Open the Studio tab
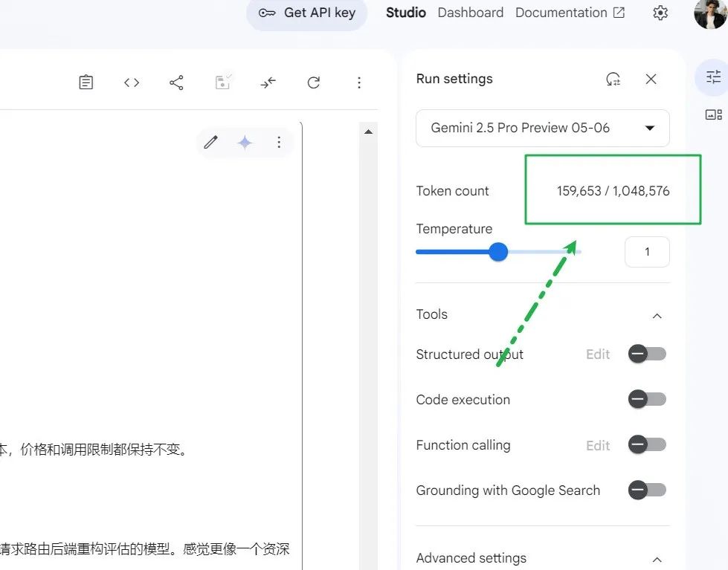 (x=406, y=13)
